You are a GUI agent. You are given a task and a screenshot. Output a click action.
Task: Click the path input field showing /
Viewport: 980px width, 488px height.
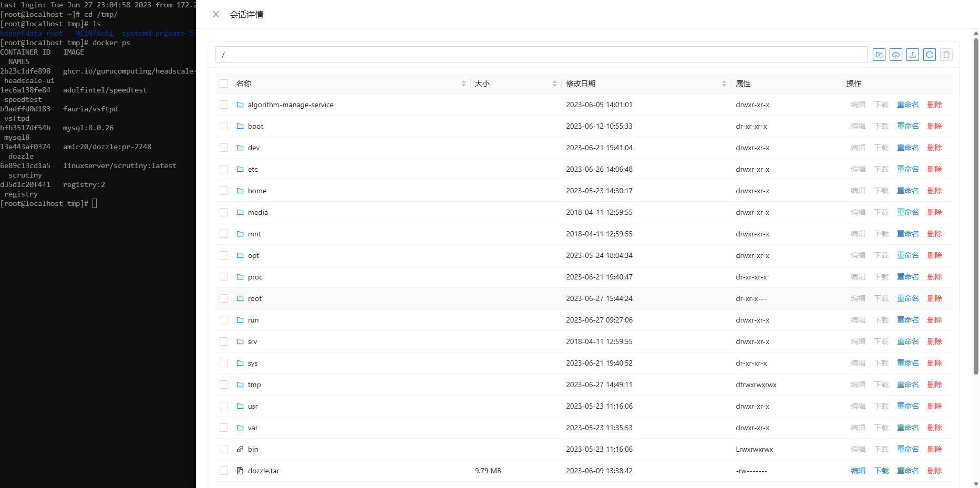coord(541,55)
